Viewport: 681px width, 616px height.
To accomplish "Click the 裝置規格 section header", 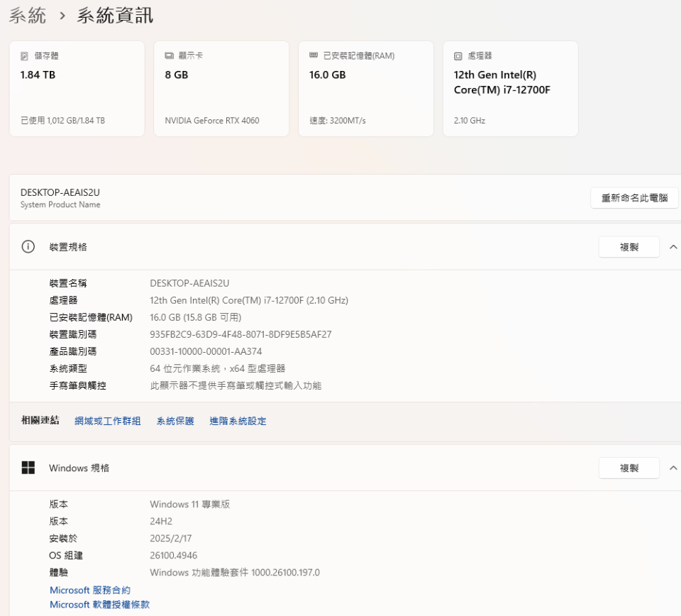I will coord(345,247).
